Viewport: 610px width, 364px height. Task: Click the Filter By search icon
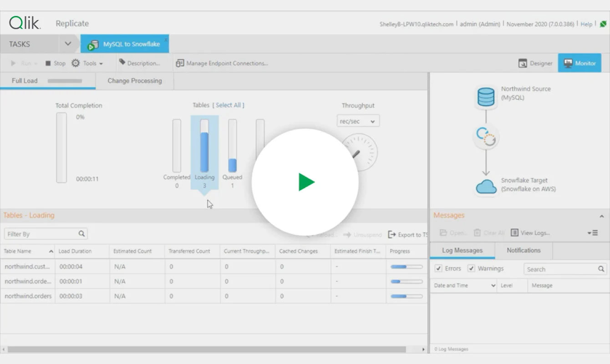81,233
